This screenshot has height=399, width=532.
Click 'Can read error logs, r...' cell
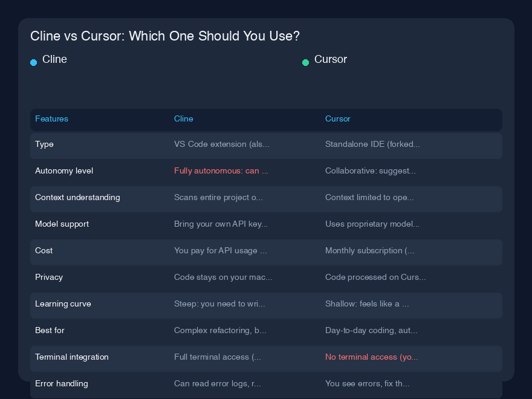tap(218, 383)
